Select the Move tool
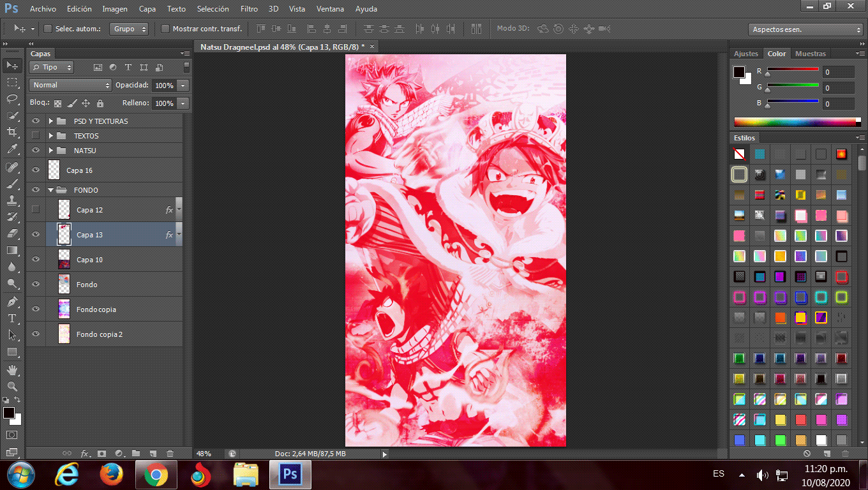 coord(11,65)
